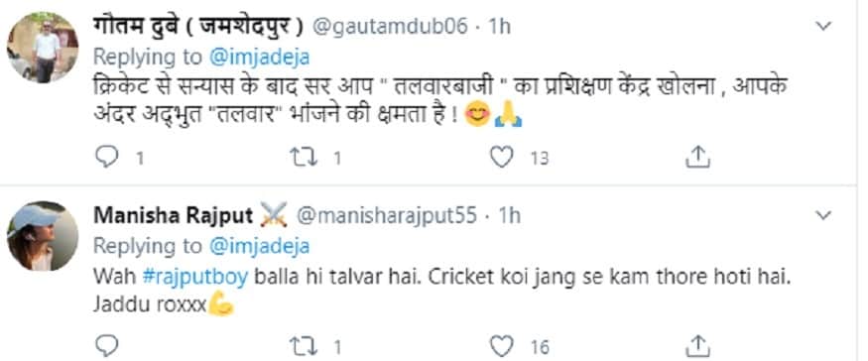The height and width of the screenshot is (361, 868).
Task: Retweet Manisha Rajput's tweet
Action: point(304,347)
